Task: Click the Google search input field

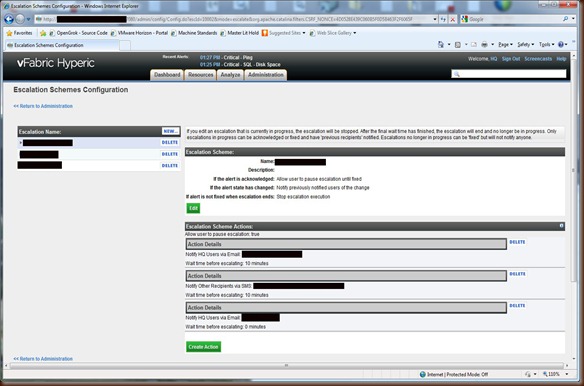Action: [515, 19]
